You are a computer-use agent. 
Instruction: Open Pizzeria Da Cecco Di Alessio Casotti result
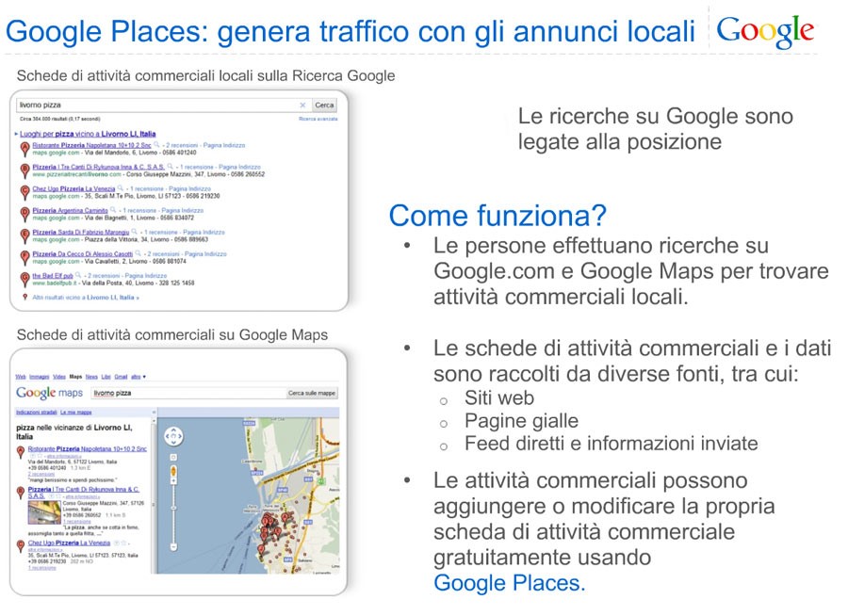(x=82, y=253)
